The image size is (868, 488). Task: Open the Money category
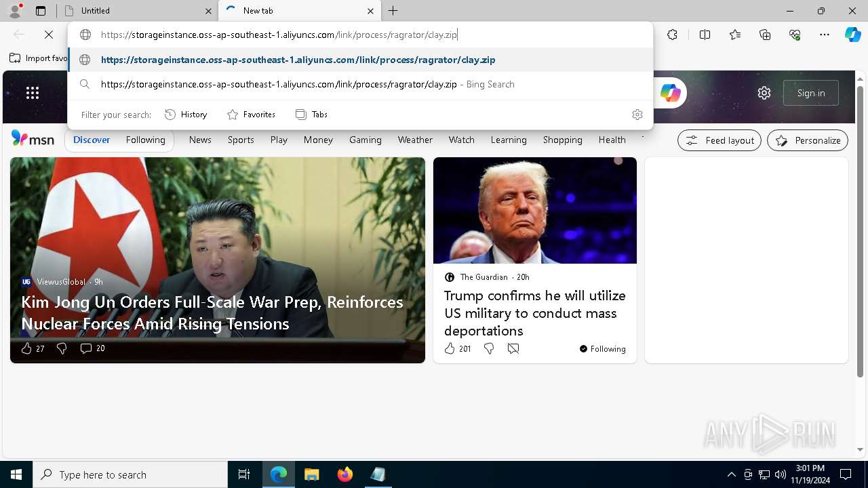click(x=318, y=140)
